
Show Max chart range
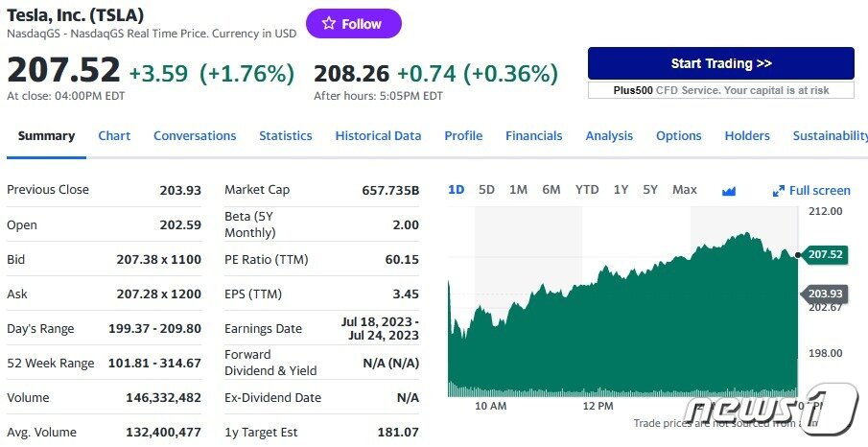[x=685, y=190]
